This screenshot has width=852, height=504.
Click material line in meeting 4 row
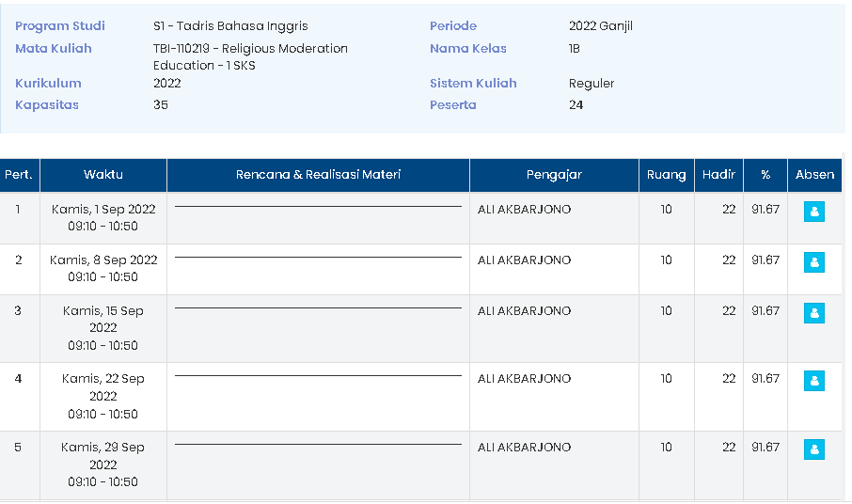318,376
